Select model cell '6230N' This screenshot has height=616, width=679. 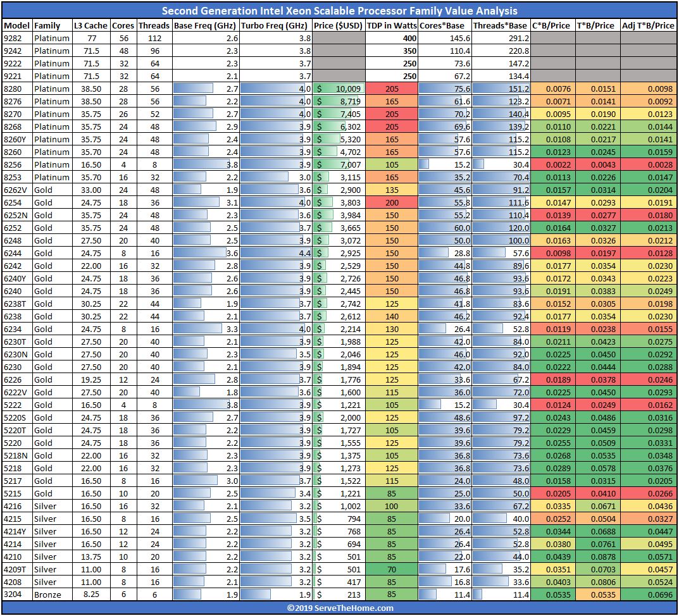17,355
